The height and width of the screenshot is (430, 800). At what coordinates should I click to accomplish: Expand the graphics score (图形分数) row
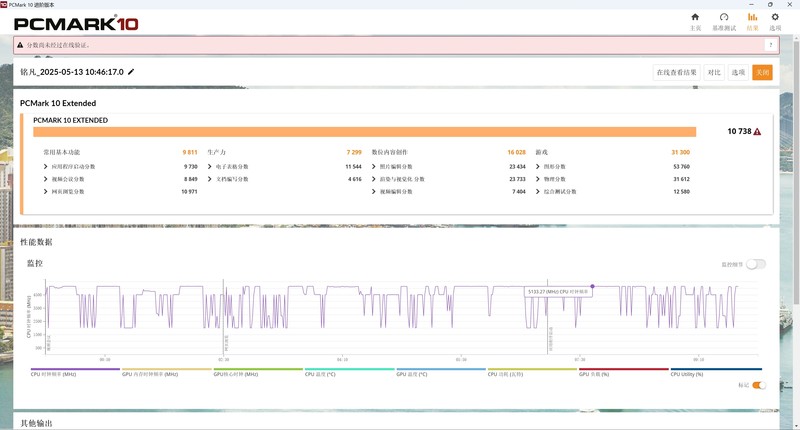[538, 166]
